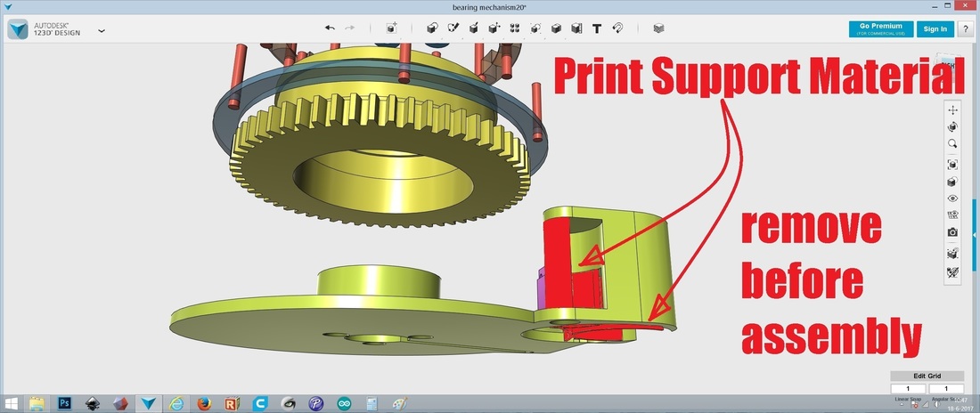Click the Redo arrow in the toolbar
Screen dimensions: 980x413
click(349, 28)
